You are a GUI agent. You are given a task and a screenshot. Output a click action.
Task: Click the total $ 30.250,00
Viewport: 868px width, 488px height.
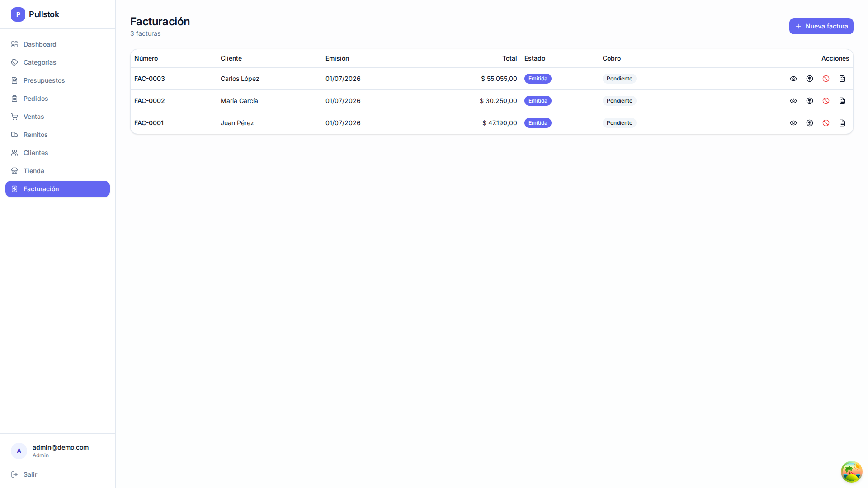pyautogui.click(x=498, y=101)
